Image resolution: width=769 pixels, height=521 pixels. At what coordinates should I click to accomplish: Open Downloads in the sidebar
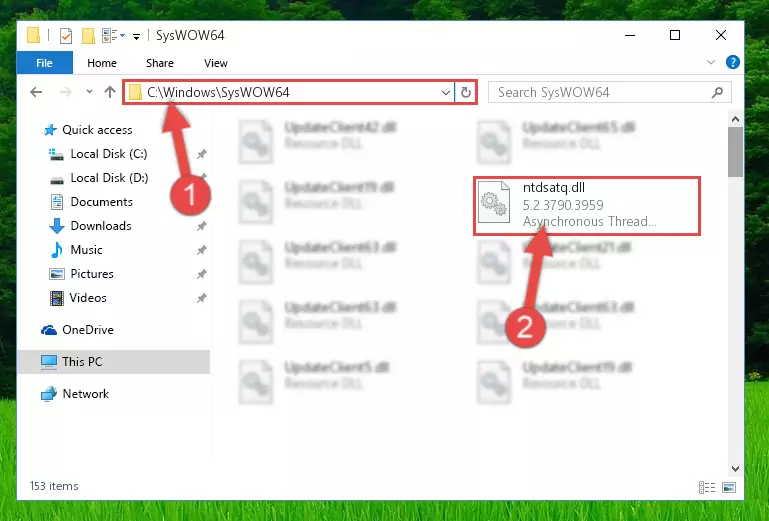(x=91, y=226)
